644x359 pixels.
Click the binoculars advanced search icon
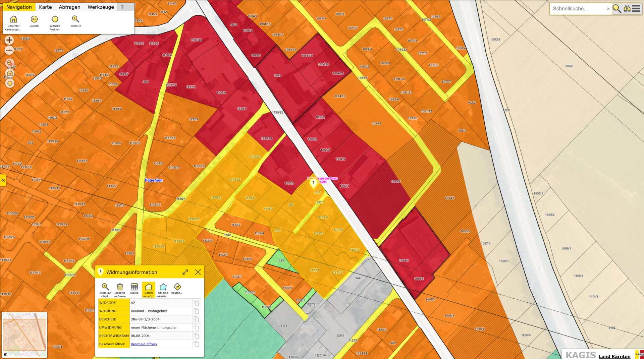pos(627,9)
